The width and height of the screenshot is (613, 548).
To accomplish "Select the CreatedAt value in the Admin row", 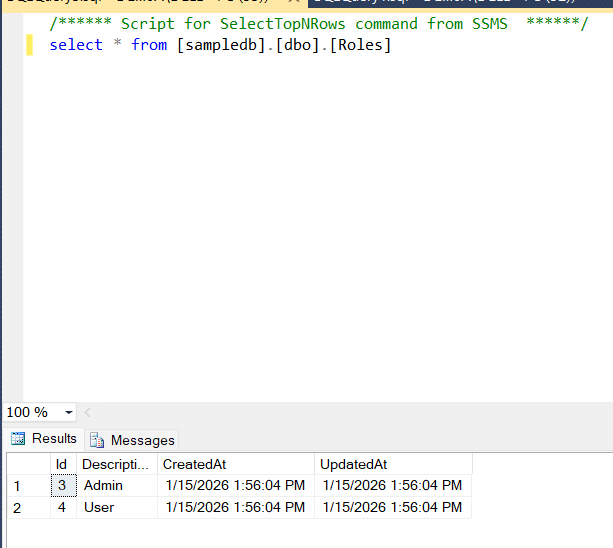I will click(x=234, y=486).
